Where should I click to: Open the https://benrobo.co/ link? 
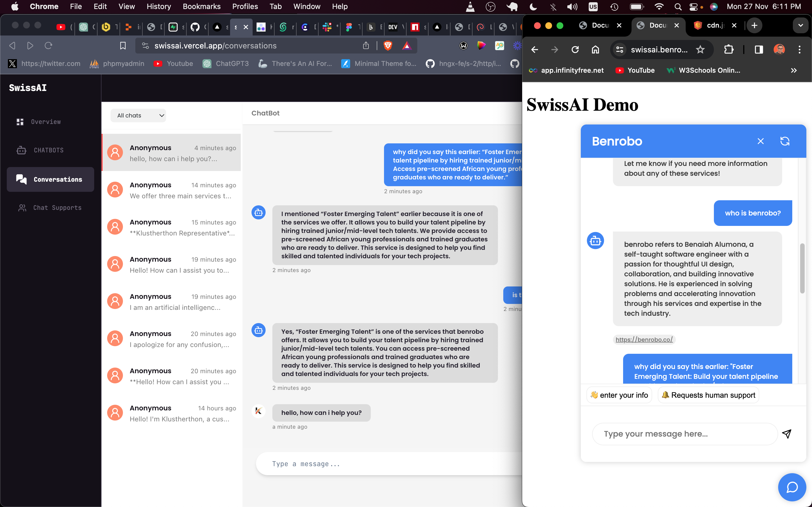click(644, 339)
